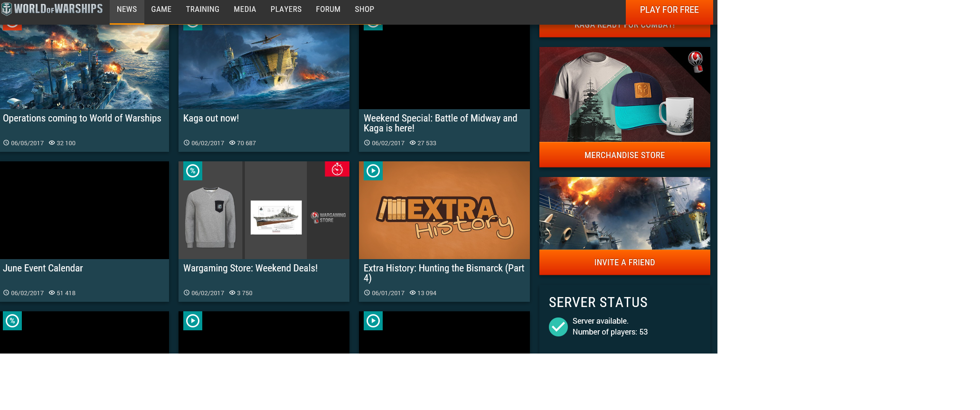The height and width of the screenshot is (410, 980).
Task: Click the 06/05/2017 date on Operations article
Action: click(28, 143)
